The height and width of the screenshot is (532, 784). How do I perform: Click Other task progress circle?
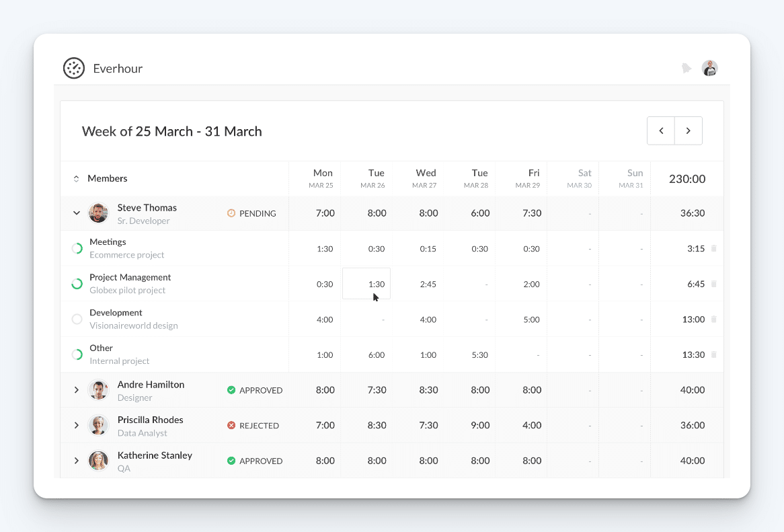[77, 354]
